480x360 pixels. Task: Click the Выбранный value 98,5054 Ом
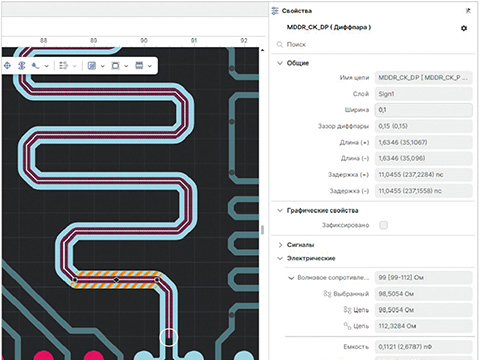click(424, 294)
